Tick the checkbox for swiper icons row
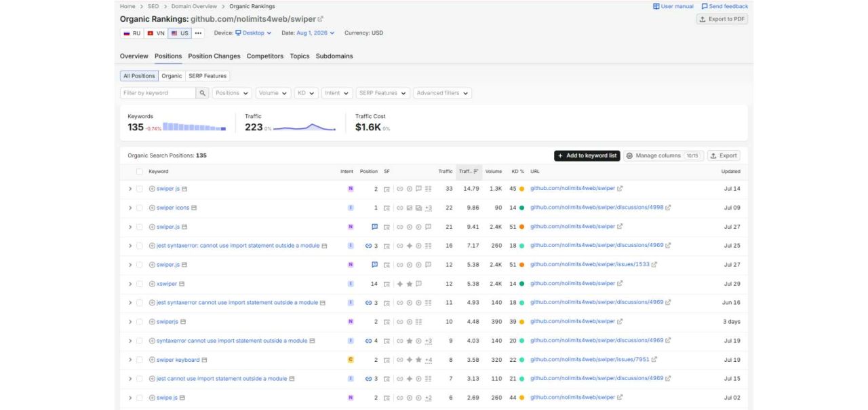Viewport: 868px width, 410px height. [x=140, y=208]
